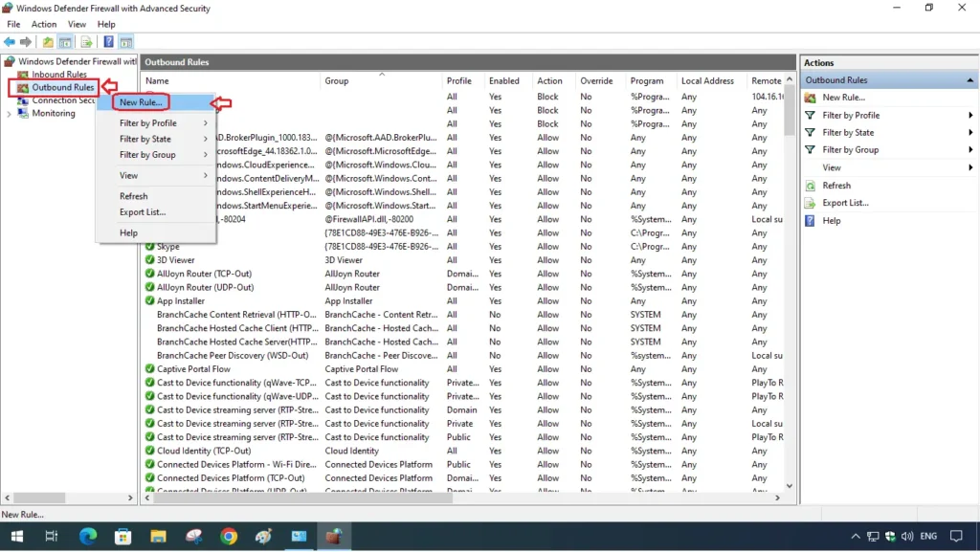Click the tree pane horizontal scrollbar thumb
The width and height of the screenshot is (980, 552).
point(39,497)
